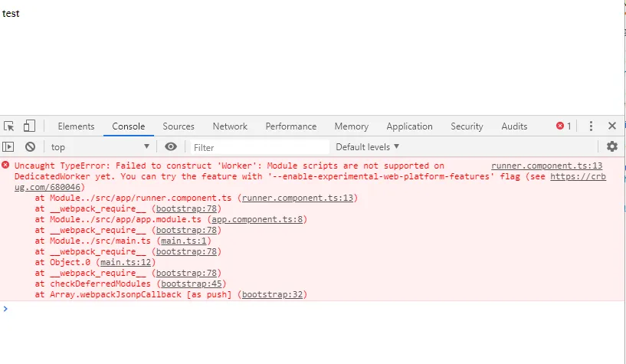Click the red error count indicator

pyautogui.click(x=563, y=126)
